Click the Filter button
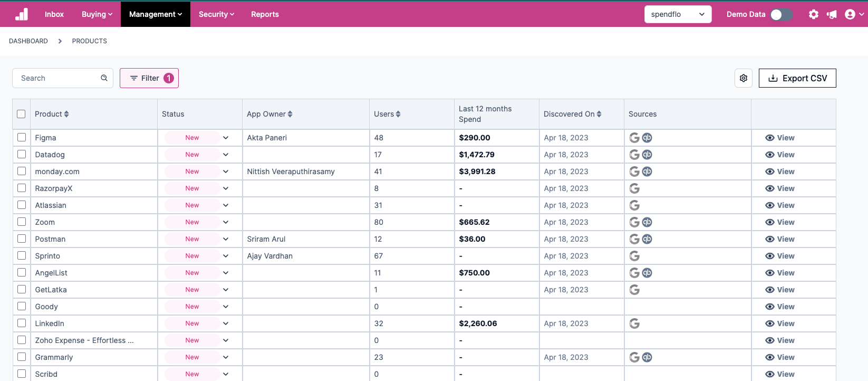This screenshot has width=868, height=381. tap(149, 78)
